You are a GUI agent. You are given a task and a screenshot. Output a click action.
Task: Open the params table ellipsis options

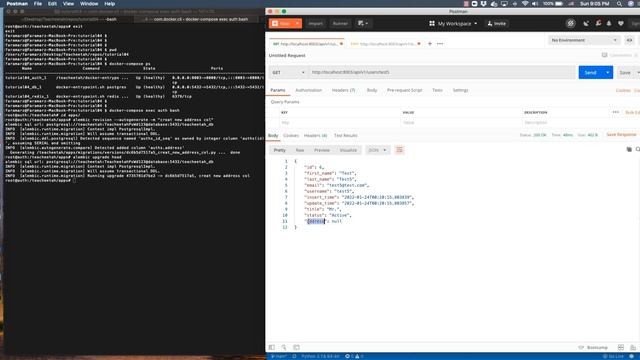[x=616, y=112]
